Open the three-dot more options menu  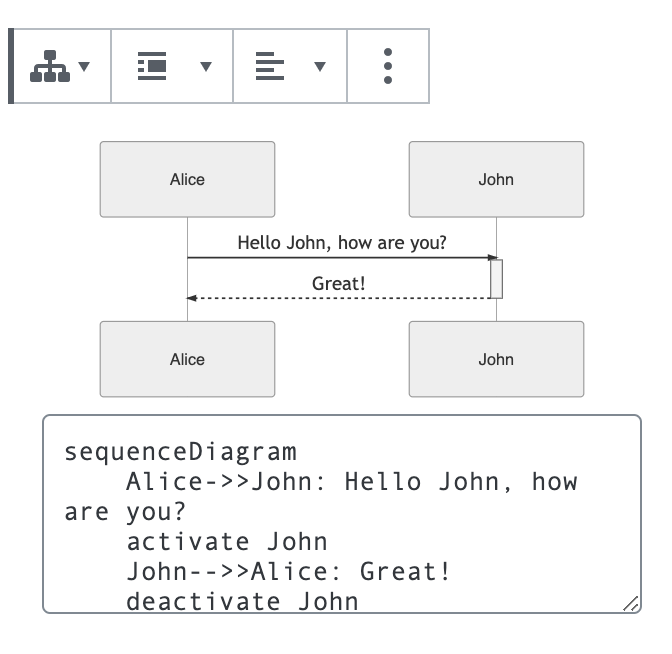click(x=388, y=67)
